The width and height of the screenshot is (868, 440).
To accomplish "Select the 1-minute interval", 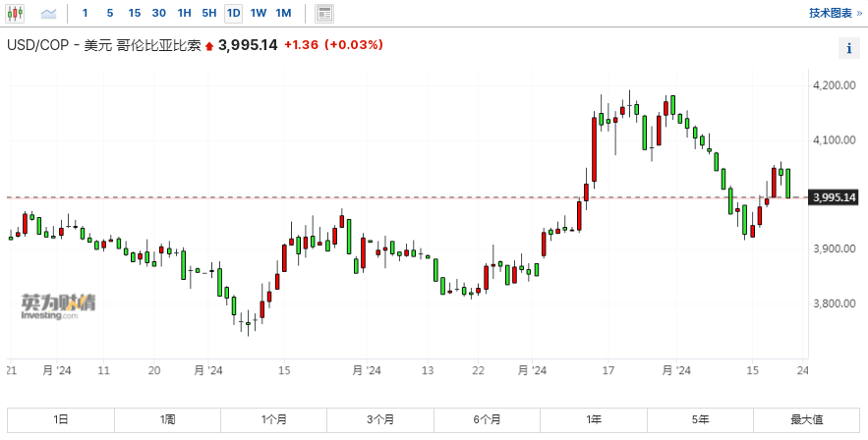I will click(85, 14).
